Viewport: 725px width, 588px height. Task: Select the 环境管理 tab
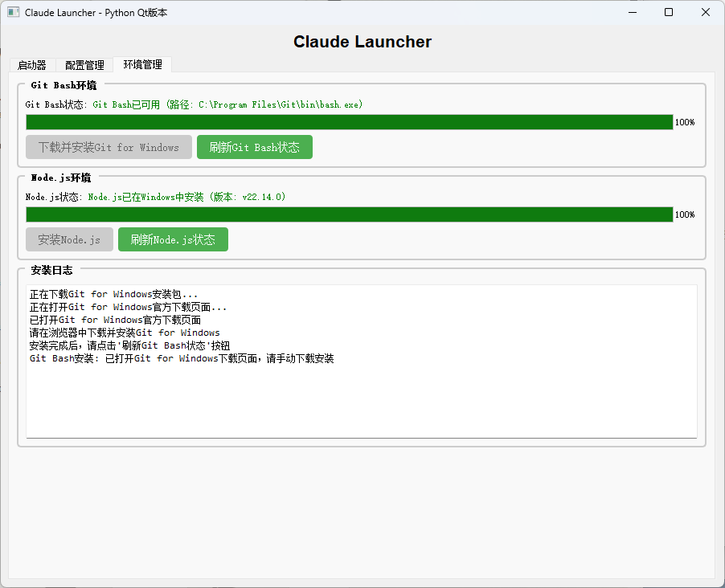[x=142, y=64]
